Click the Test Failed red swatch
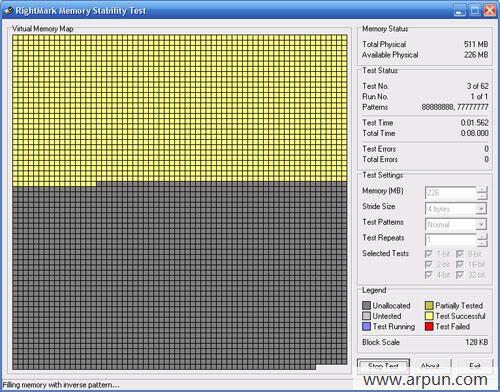The image size is (500, 392). (x=429, y=326)
